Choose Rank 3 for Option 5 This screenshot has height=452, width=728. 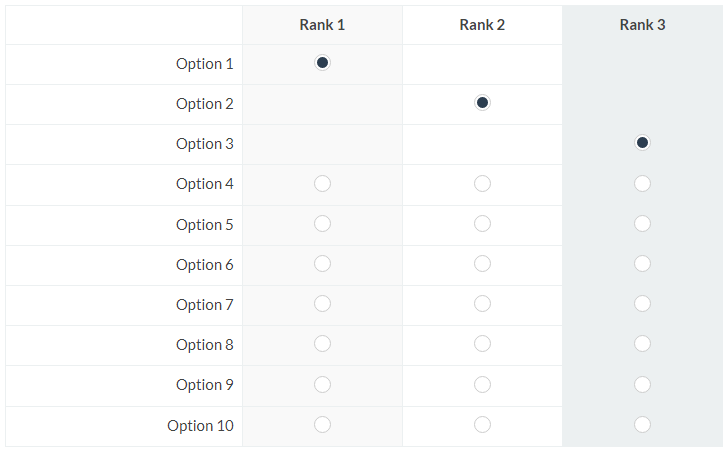click(643, 224)
